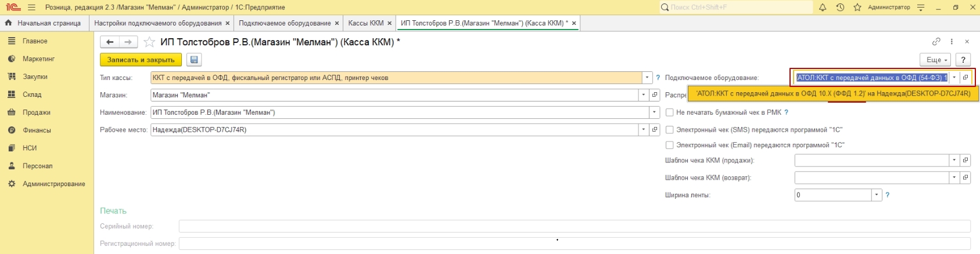Add this form to favorites star
Viewport: 980px width, 254px height.
pyautogui.click(x=149, y=42)
